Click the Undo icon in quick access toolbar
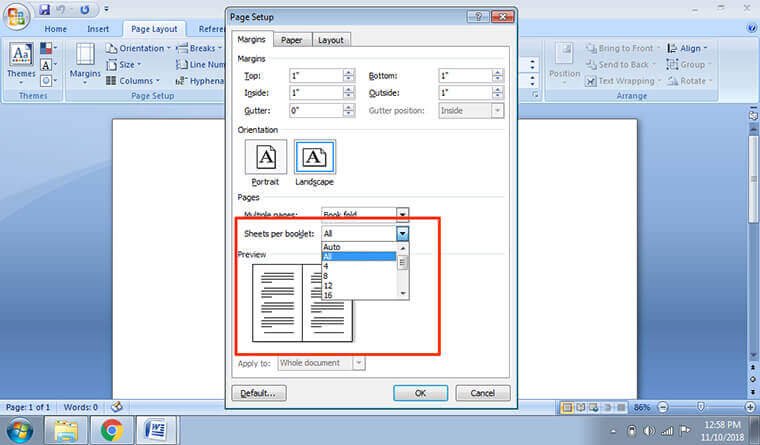The image size is (760, 445). [x=61, y=9]
